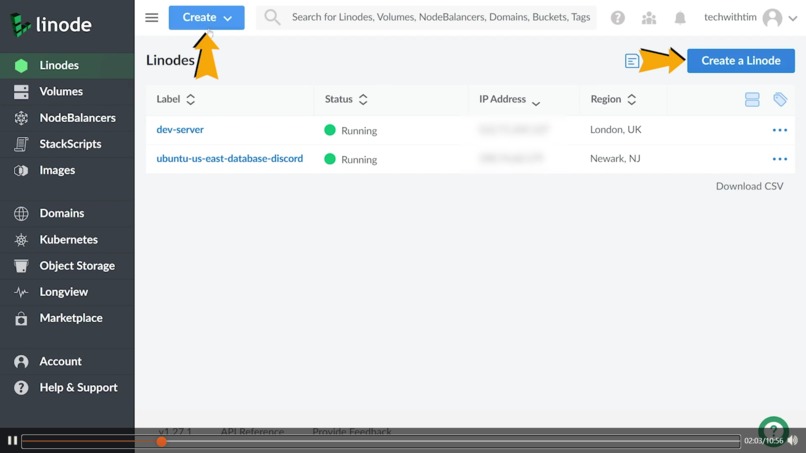This screenshot has height=453, width=806.
Task: Open the help question mark icon in header
Action: pyautogui.click(x=618, y=18)
